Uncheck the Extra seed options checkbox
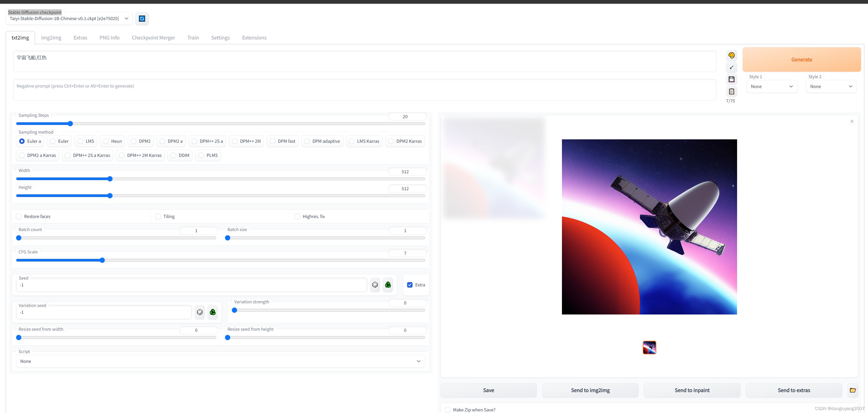The image size is (868, 413). (410, 285)
